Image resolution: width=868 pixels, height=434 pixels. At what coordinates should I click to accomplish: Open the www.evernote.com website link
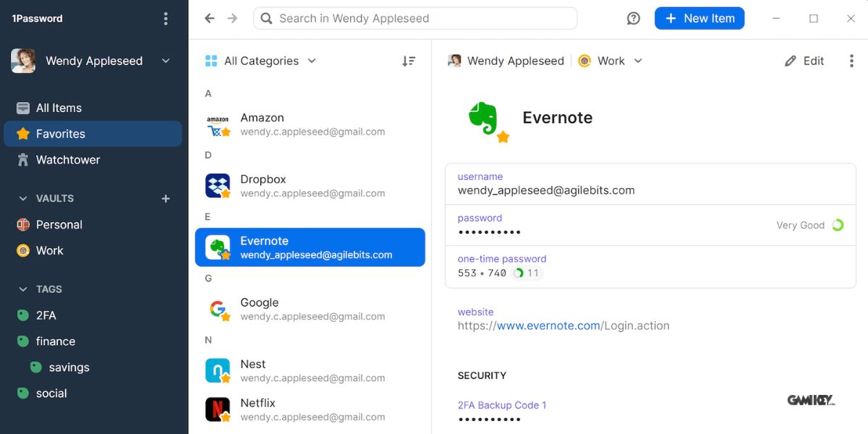coord(548,325)
